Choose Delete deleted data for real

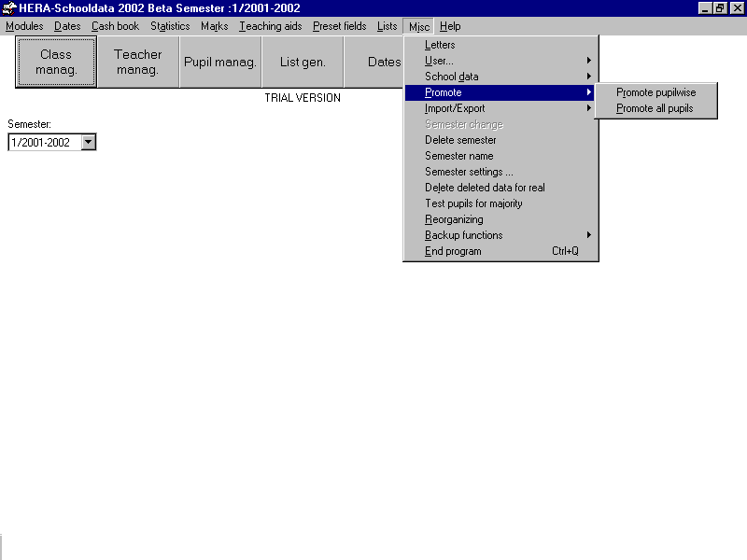coord(500,188)
